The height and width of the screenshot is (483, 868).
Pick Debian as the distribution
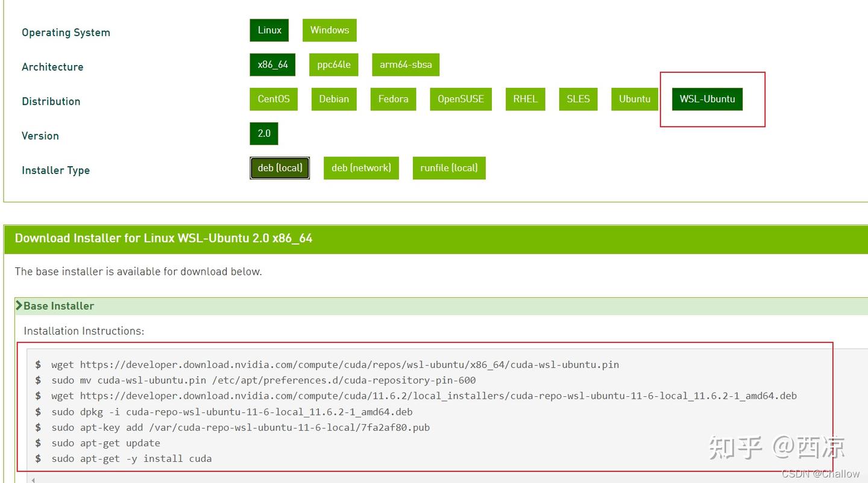pos(334,99)
